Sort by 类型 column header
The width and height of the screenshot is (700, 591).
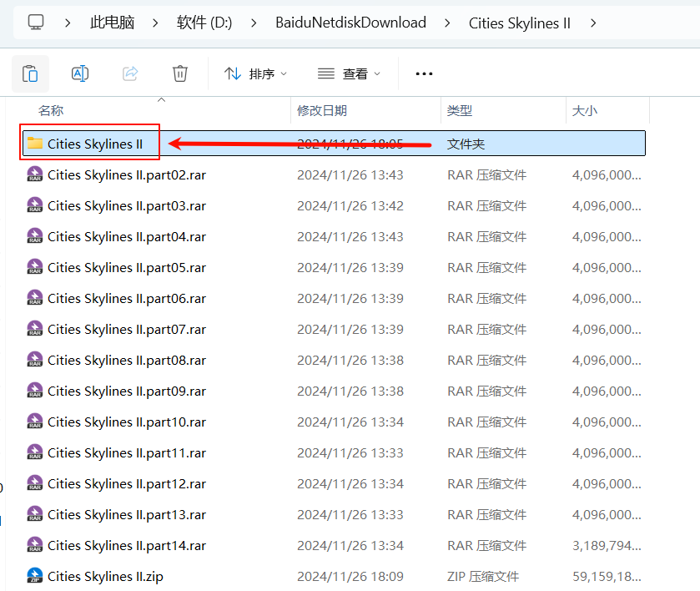[460, 110]
